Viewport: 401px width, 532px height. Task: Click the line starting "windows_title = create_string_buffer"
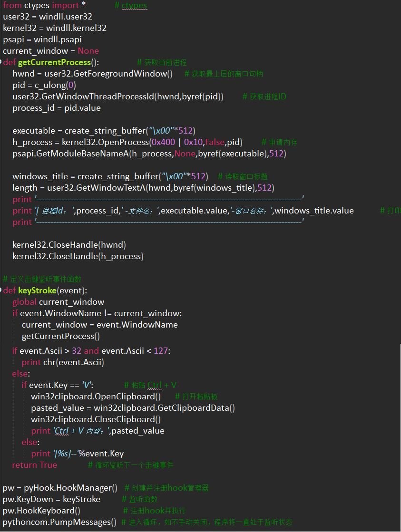click(110, 176)
